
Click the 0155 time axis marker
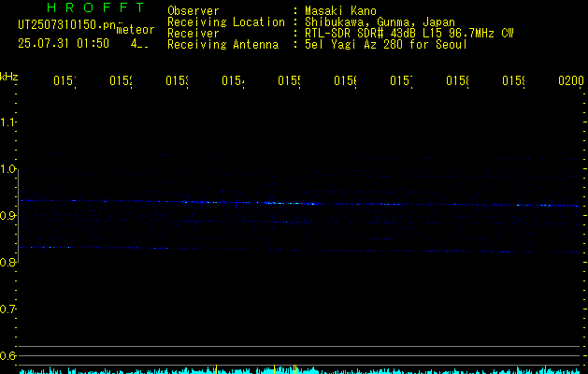tap(289, 81)
